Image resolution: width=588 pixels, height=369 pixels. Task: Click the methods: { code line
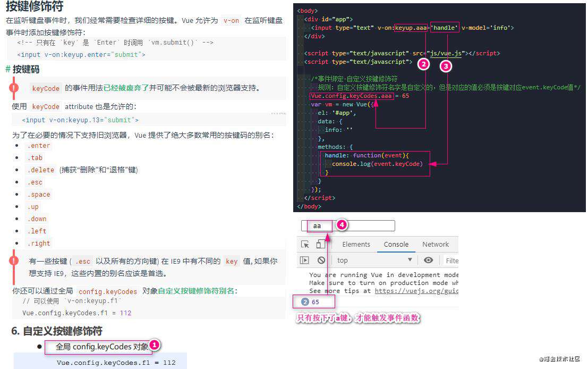click(x=335, y=147)
